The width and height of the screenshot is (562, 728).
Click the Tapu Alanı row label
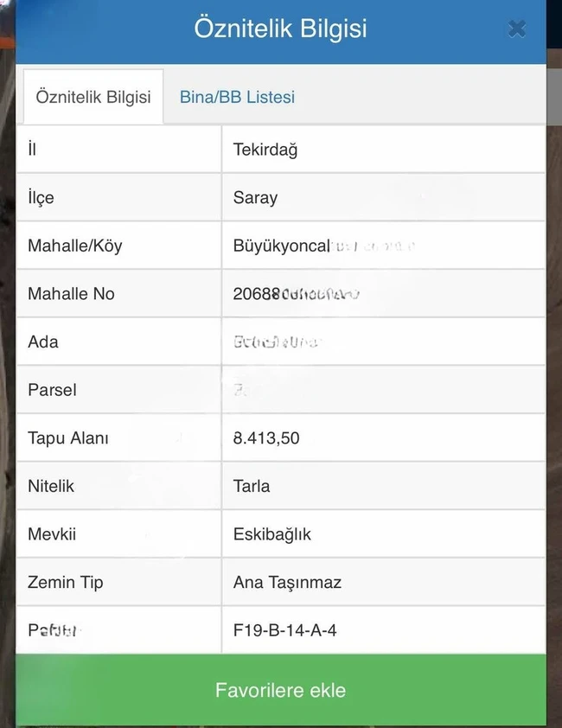click(68, 438)
